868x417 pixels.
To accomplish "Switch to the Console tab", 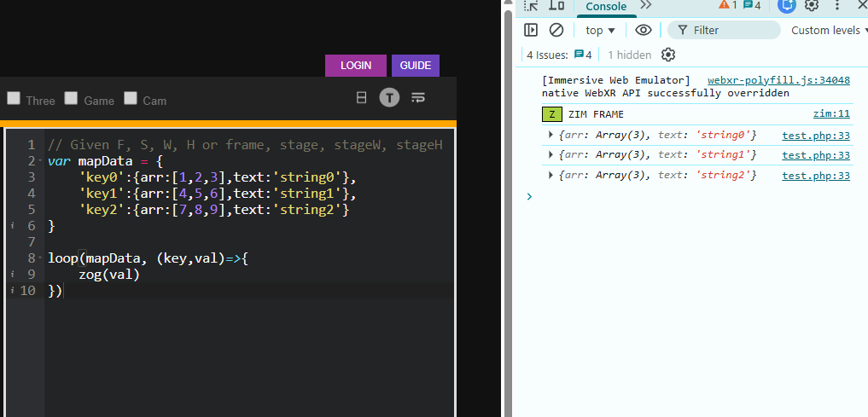I will (606, 7).
